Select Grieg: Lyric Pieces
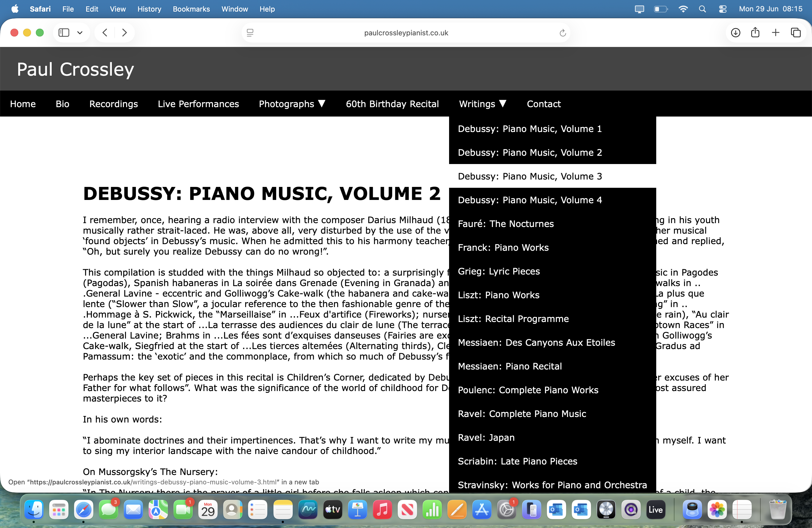Screen dimensions: 812x528 pos(552,271)
